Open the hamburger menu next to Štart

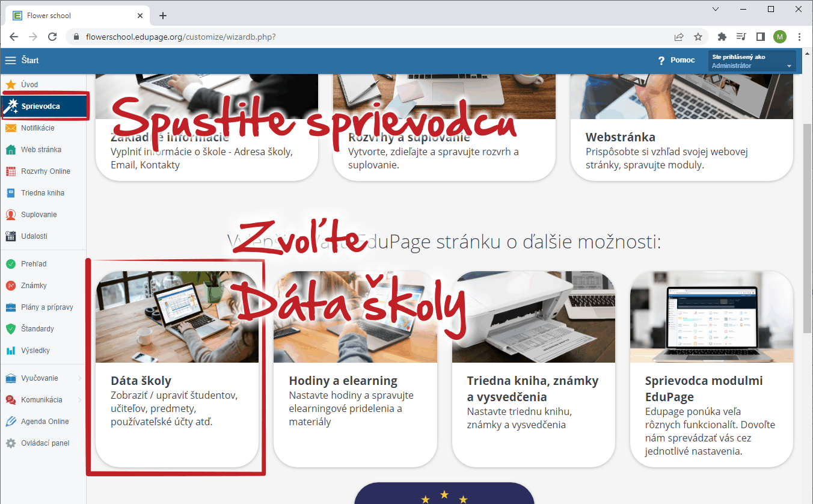(x=11, y=60)
